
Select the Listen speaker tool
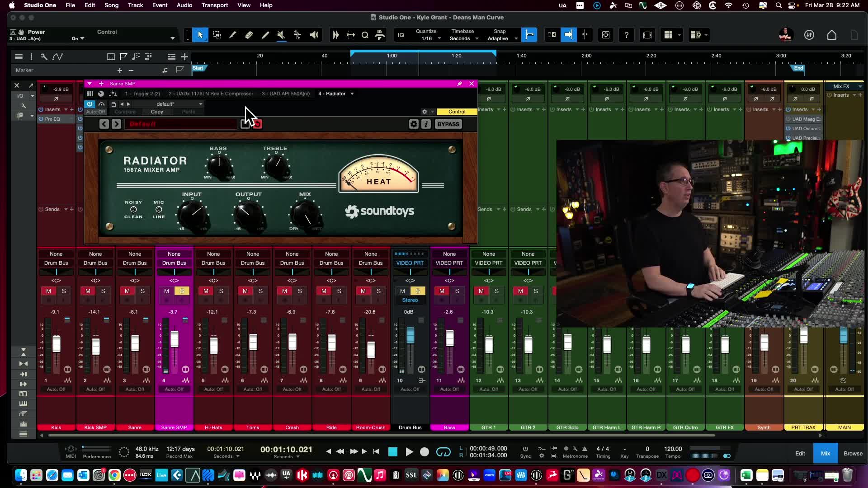pyautogui.click(x=314, y=35)
